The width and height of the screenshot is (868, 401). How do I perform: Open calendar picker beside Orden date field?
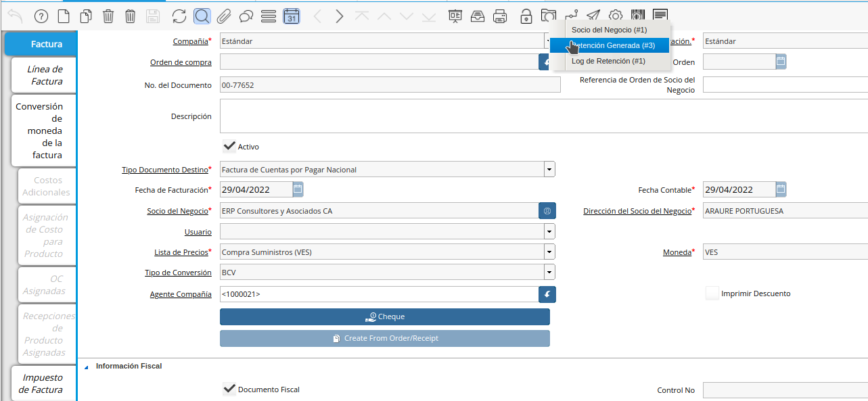pyautogui.click(x=781, y=62)
